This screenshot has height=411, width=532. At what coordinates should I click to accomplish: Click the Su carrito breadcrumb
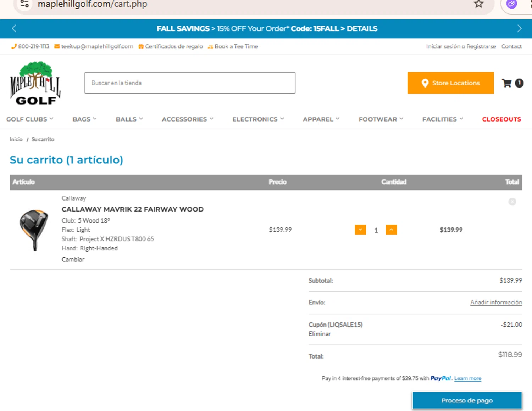tap(43, 139)
